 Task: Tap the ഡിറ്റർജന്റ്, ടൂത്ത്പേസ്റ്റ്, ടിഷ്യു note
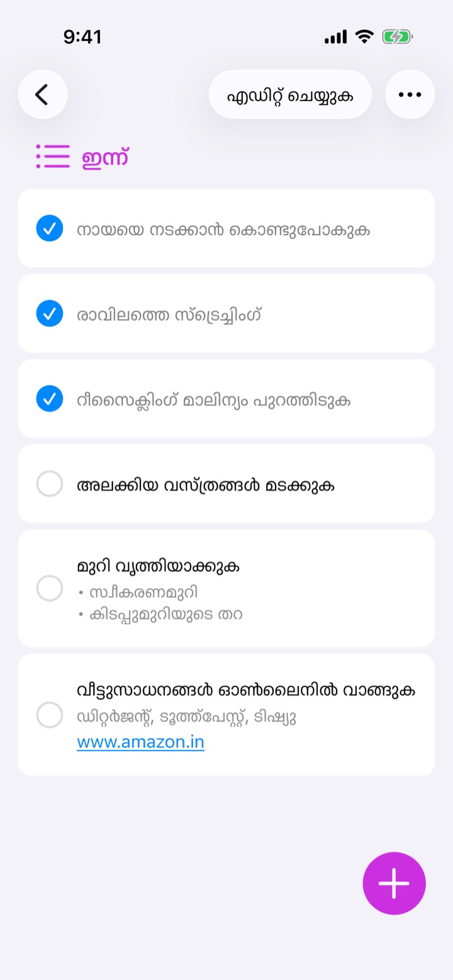(186, 717)
